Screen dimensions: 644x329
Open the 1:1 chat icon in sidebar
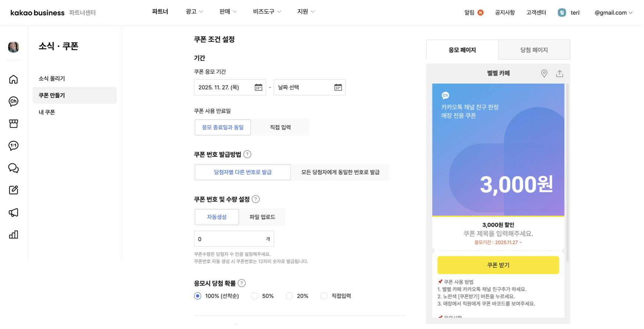coord(13,146)
